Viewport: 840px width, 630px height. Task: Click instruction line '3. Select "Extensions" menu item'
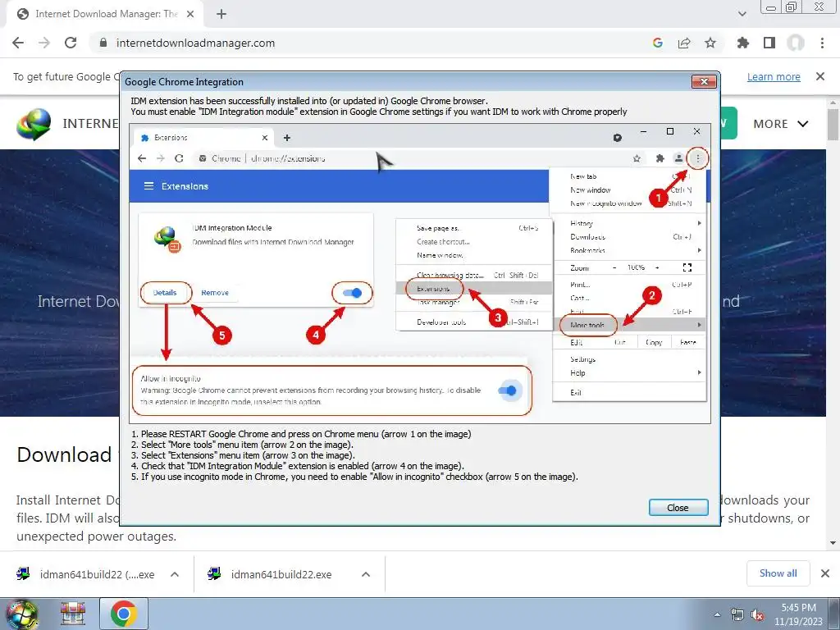click(243, 455)
